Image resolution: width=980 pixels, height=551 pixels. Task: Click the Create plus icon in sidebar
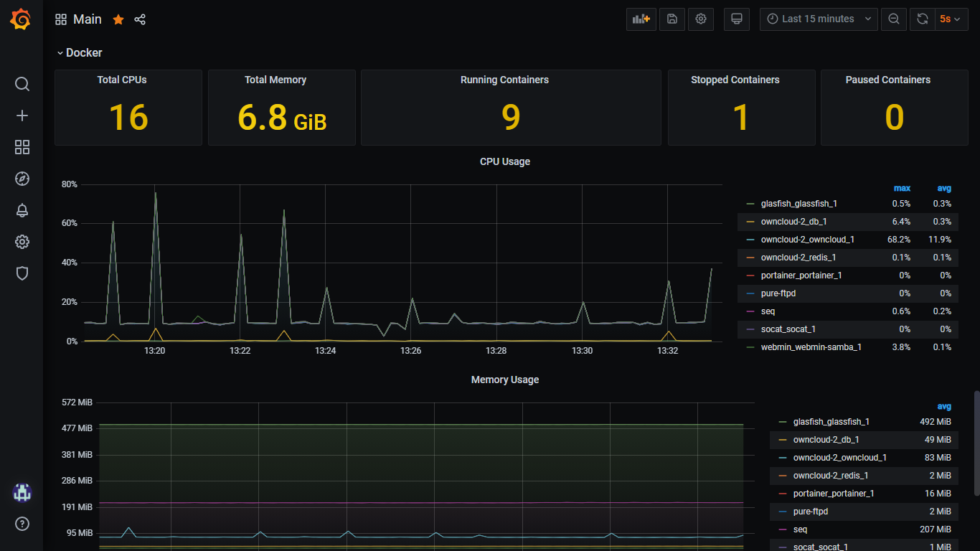(22, 116)
